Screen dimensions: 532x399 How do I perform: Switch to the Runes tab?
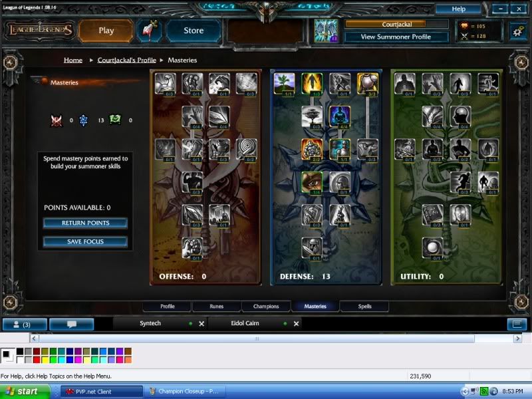tap(216, 307)
